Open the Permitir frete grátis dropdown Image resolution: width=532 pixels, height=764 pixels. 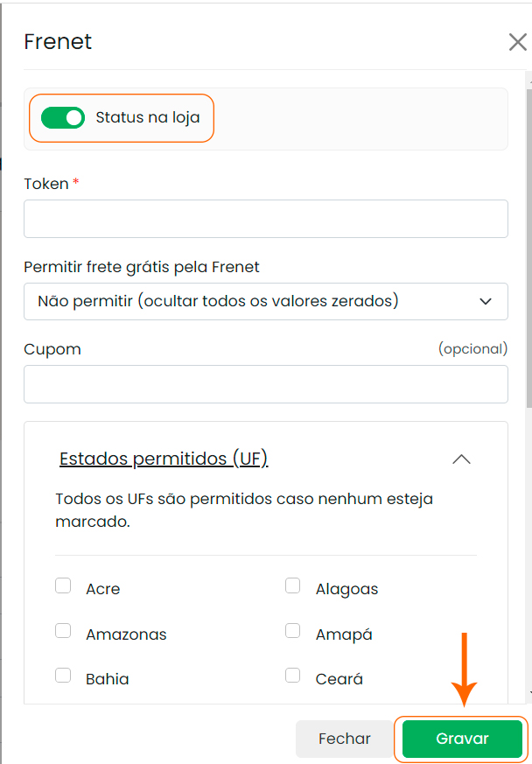(265, 301)
